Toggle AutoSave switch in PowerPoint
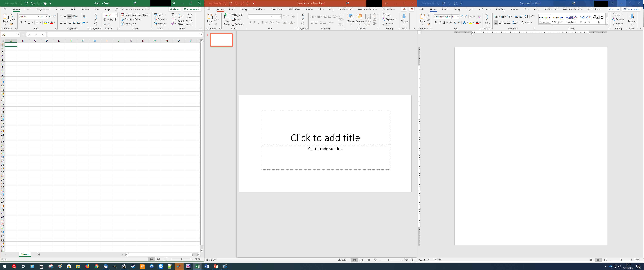644x270 pixels. tap(223, 3)
